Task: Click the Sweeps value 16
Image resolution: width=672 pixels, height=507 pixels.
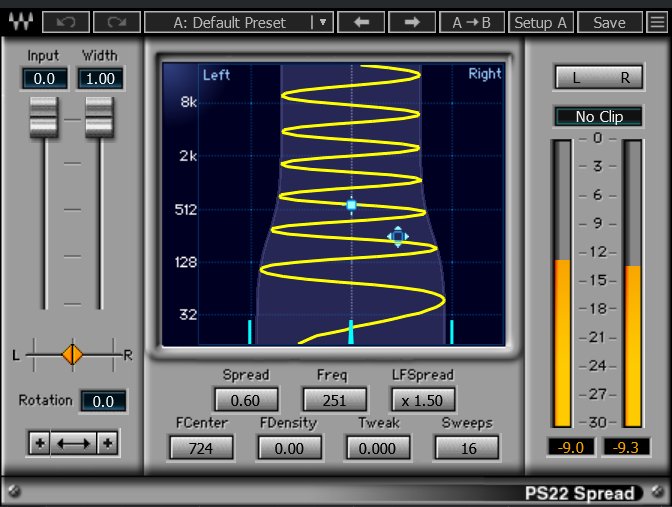Action: [467, 448]
